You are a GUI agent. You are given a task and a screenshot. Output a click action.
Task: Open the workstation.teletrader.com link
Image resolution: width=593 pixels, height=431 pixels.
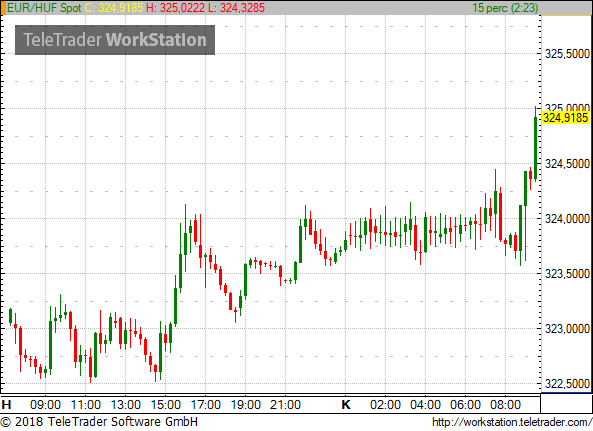click(x=512, y=422)
